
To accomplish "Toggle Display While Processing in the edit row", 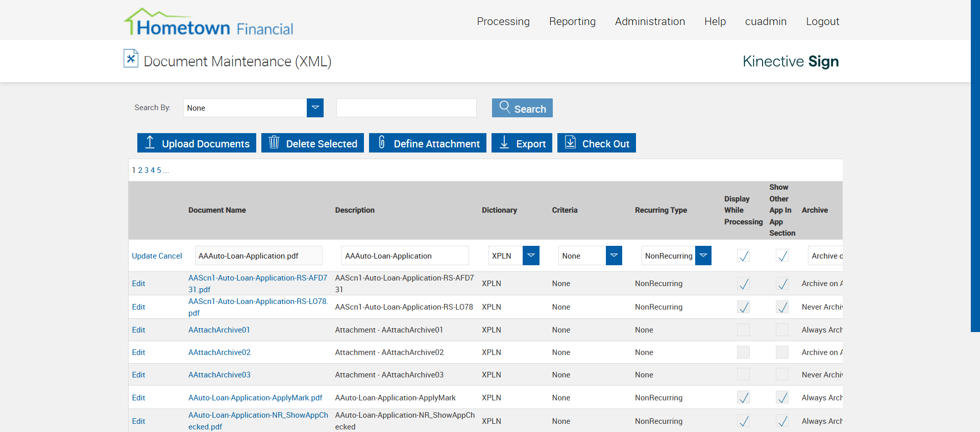I will 744,256.
